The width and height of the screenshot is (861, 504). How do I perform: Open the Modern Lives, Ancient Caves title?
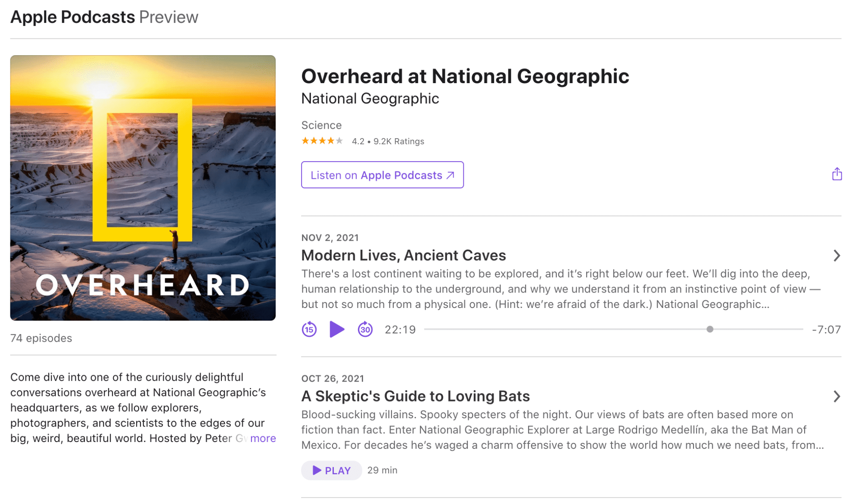pos(404,255)
